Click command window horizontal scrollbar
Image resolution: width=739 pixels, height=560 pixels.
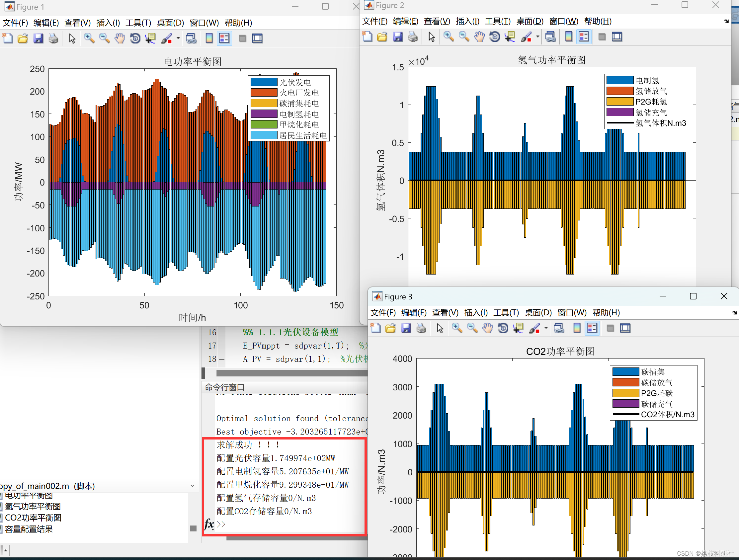(x=297, y=538)
